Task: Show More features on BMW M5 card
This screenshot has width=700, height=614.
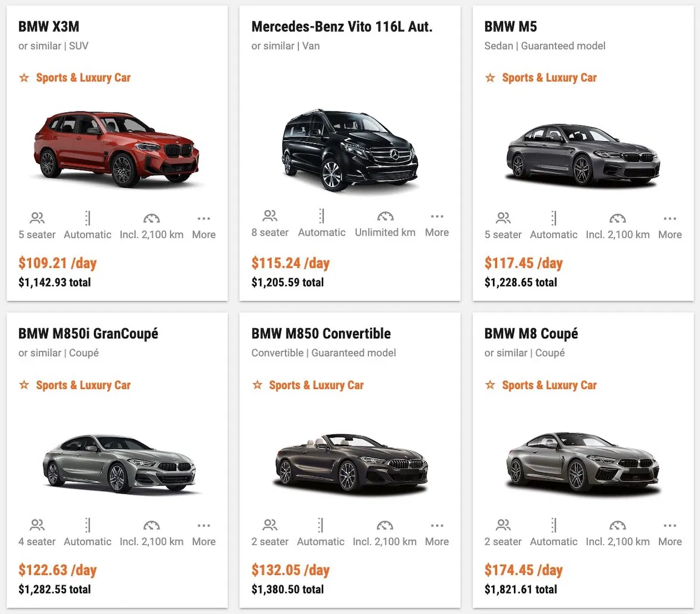Action: click(x=670, y=226)
